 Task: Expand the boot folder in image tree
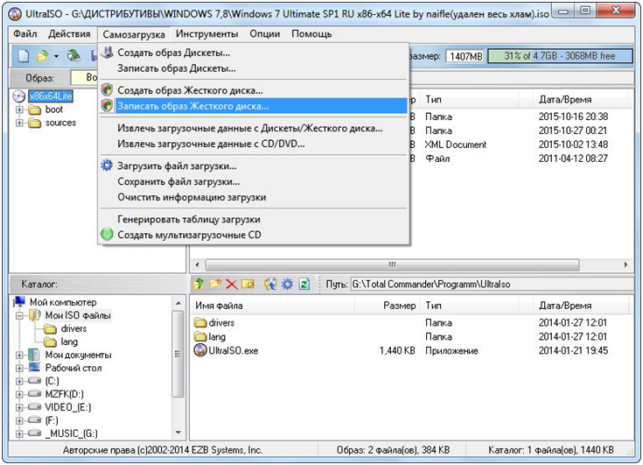pos(19,110)
